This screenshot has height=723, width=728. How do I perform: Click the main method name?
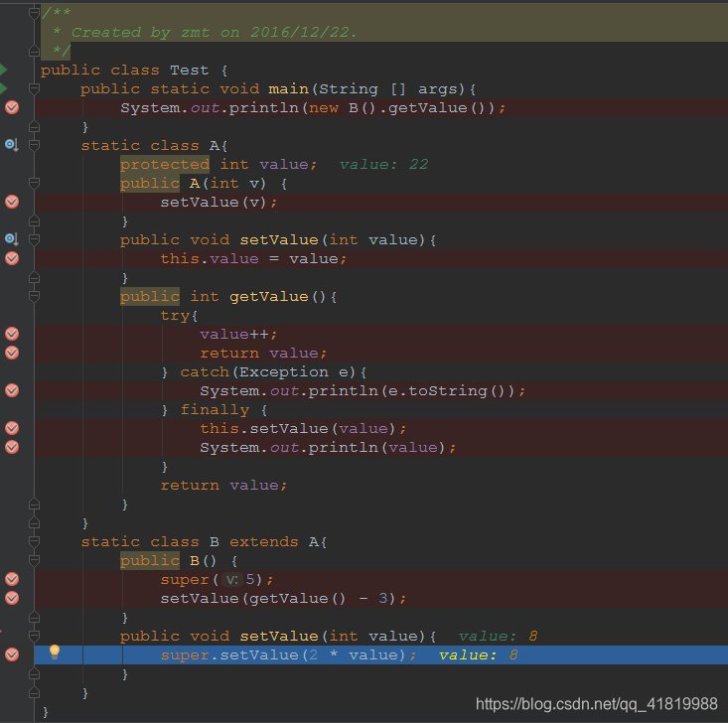click(288, 88)
